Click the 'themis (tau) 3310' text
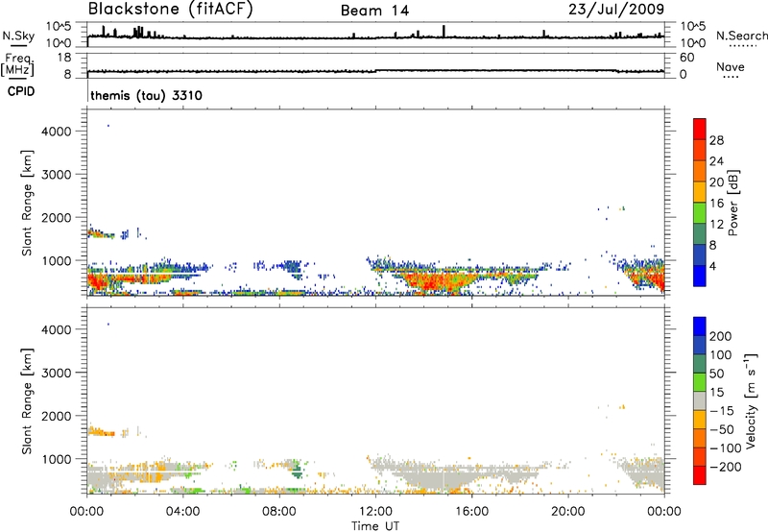The image size is (768, 532). click(146, 95)
